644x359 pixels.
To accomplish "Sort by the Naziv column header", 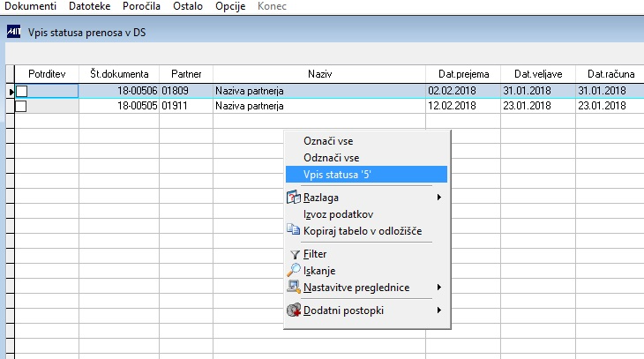I will 319,74.
